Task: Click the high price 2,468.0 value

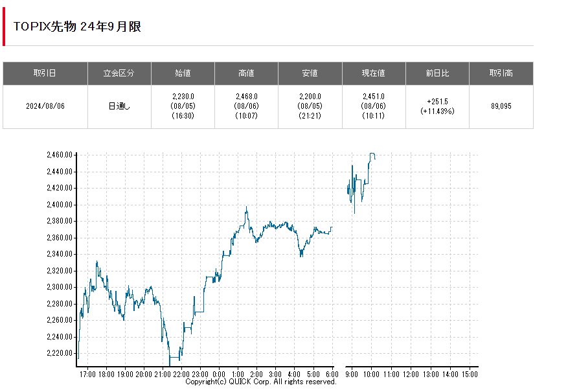Action: [246, 96]
